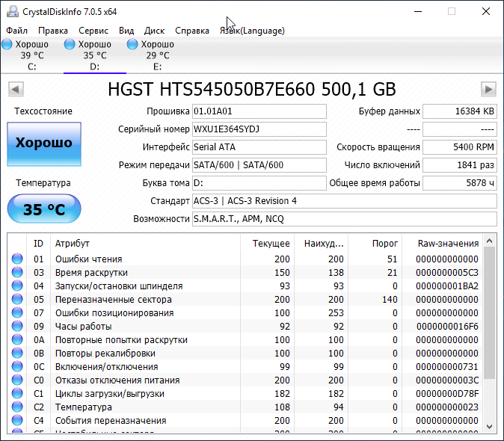The width and height of the screenshot is (504, 441).
Task: Open the Диск menu
Action: point(154,31)
